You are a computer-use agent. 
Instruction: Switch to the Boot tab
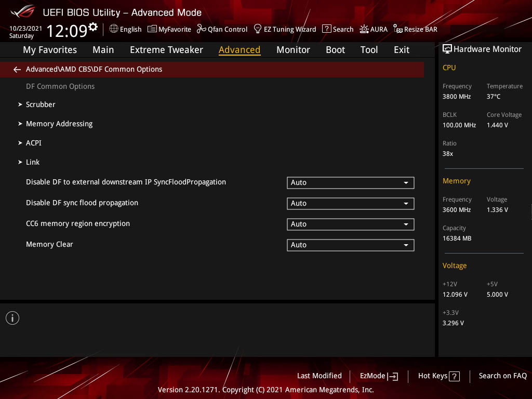335,50
